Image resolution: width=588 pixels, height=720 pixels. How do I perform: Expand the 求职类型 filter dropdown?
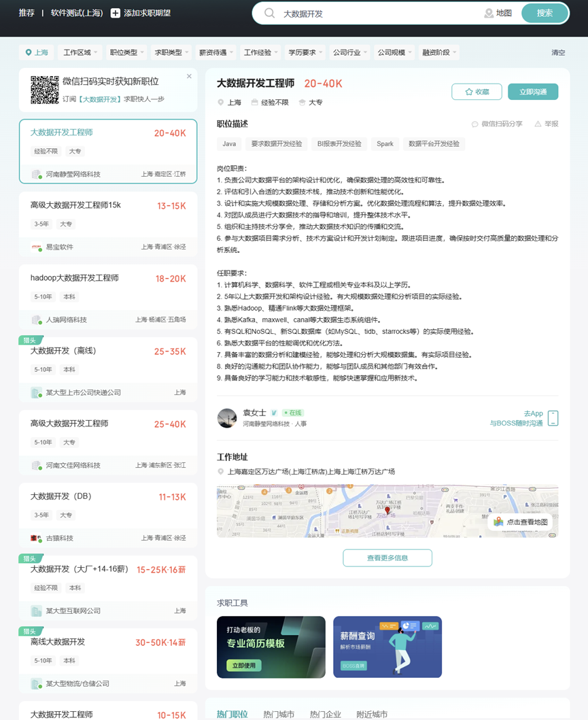click(171, 52)
